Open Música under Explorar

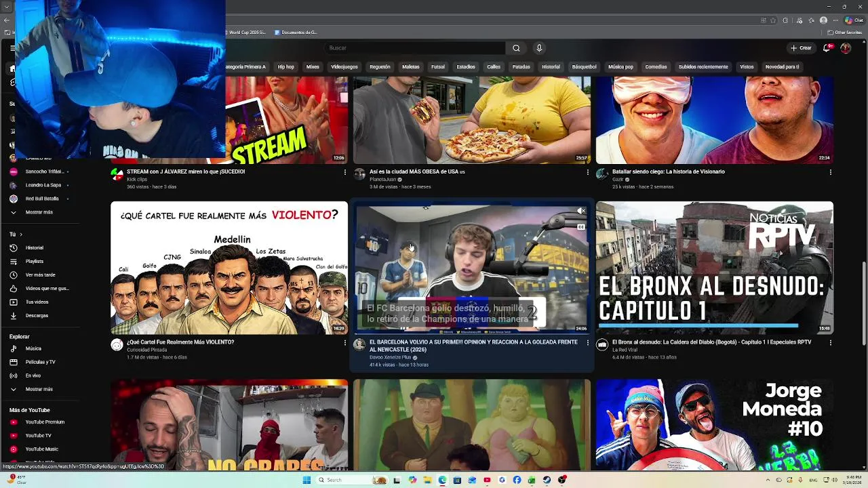coord(33,349)
